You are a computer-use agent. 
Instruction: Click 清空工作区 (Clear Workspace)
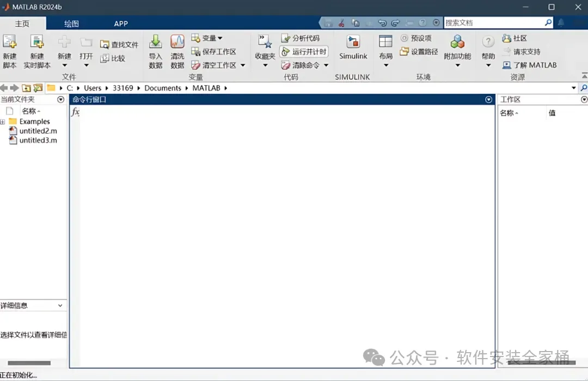(214, 65)
